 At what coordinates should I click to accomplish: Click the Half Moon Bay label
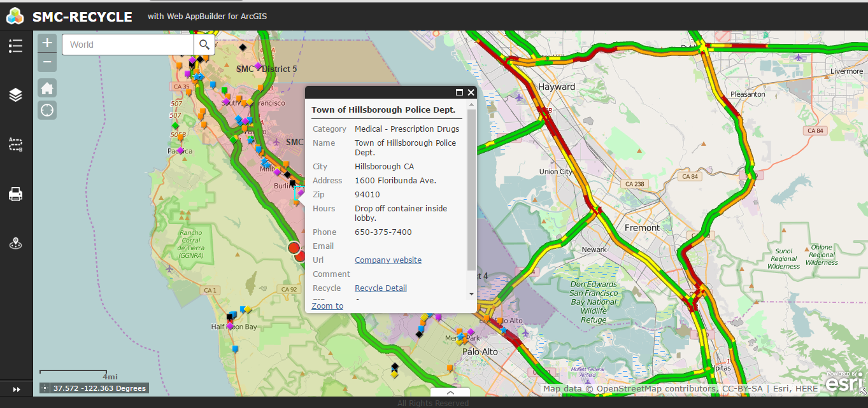click(234, 327)
